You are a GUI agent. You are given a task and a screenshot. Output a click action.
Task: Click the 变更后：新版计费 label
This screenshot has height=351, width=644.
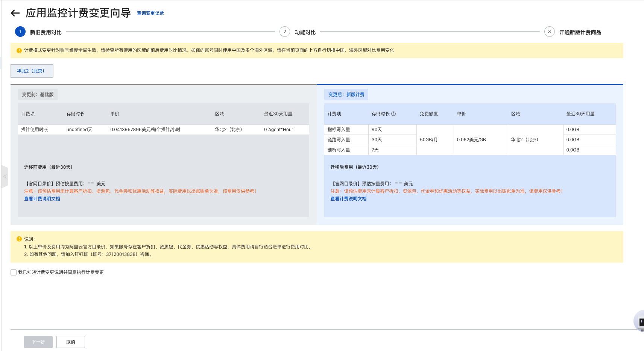click(346, 95)
